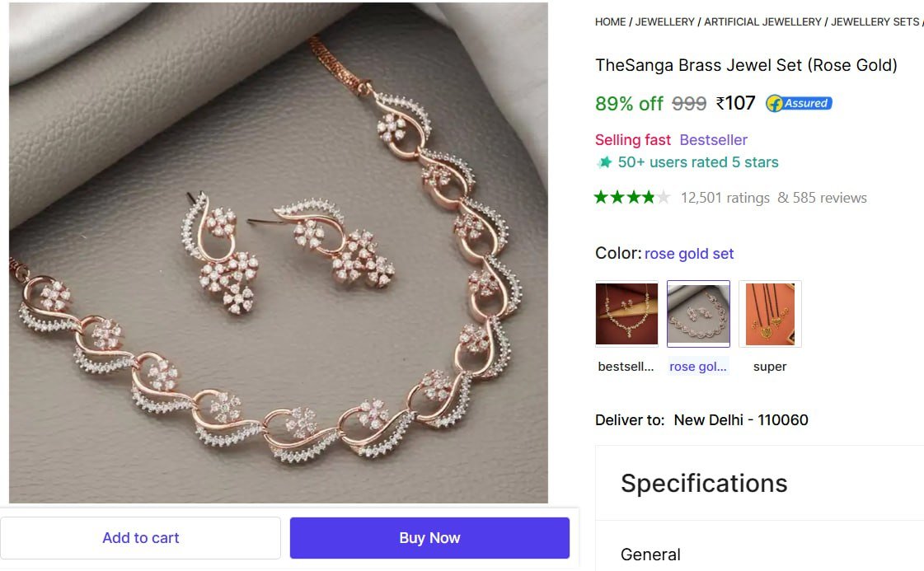Viewport: 924px width, 571px height.
Task: Expand the Specifications section
Action: point(704,483)
